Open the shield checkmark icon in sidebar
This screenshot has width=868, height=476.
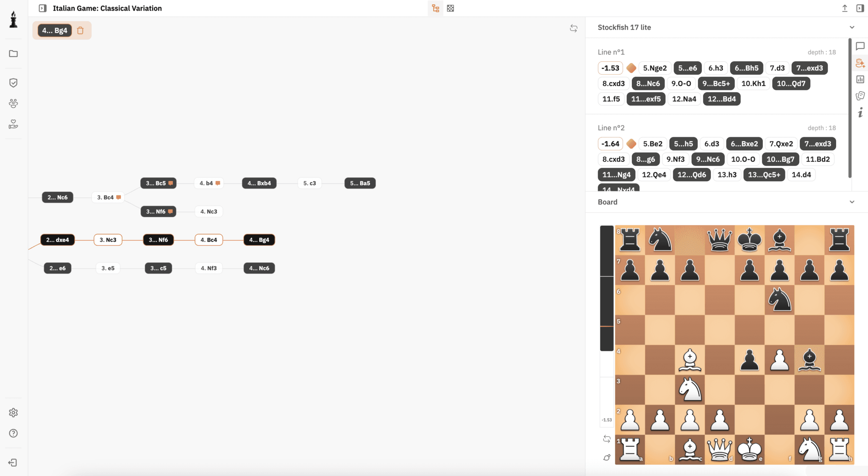coord(14,83)
